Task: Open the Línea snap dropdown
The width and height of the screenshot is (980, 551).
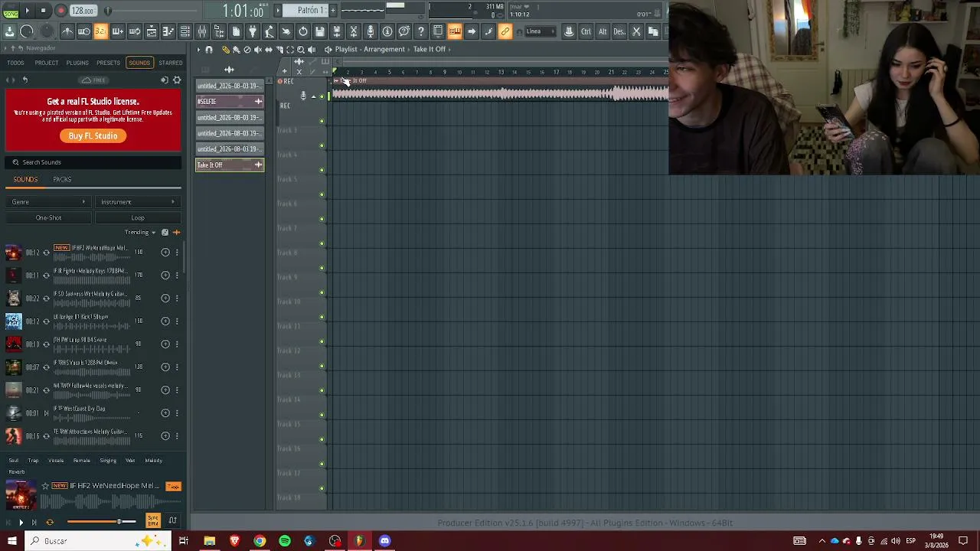Action: click(540, 31)
